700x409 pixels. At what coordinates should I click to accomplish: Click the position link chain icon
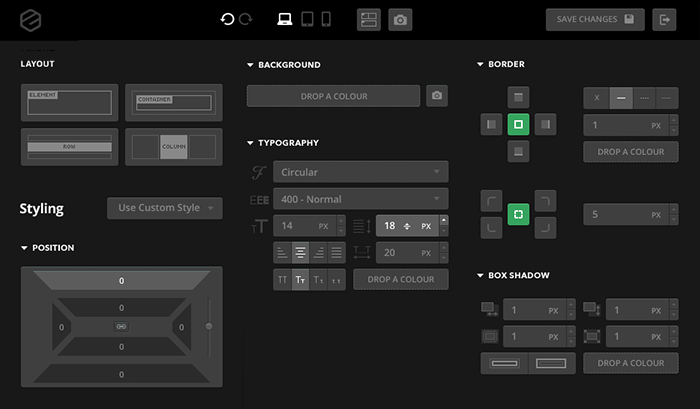pos(121,326)
